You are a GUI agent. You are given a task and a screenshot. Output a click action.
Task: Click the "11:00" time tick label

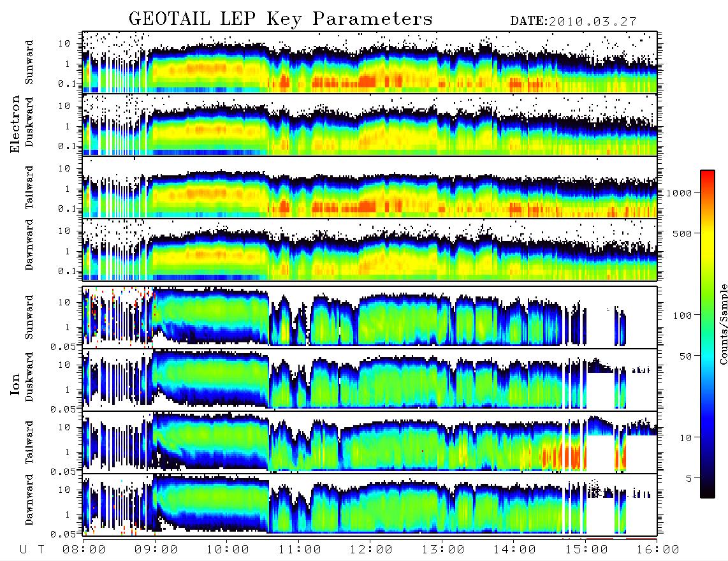click(x=300, y=550)
